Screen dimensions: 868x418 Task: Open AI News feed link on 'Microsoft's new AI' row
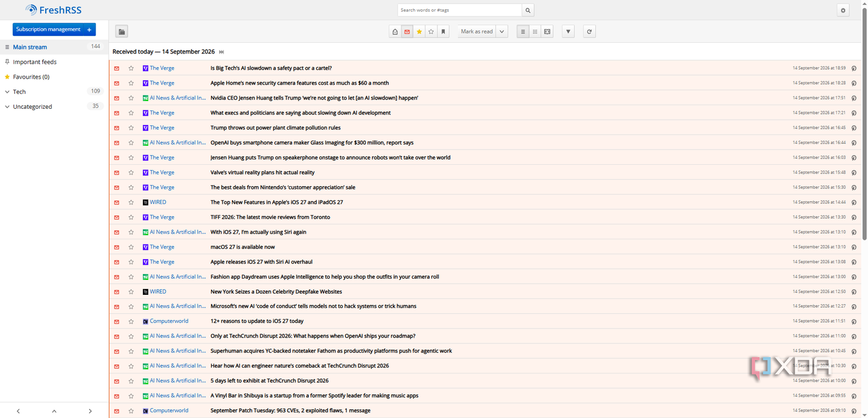coord(178,306)
